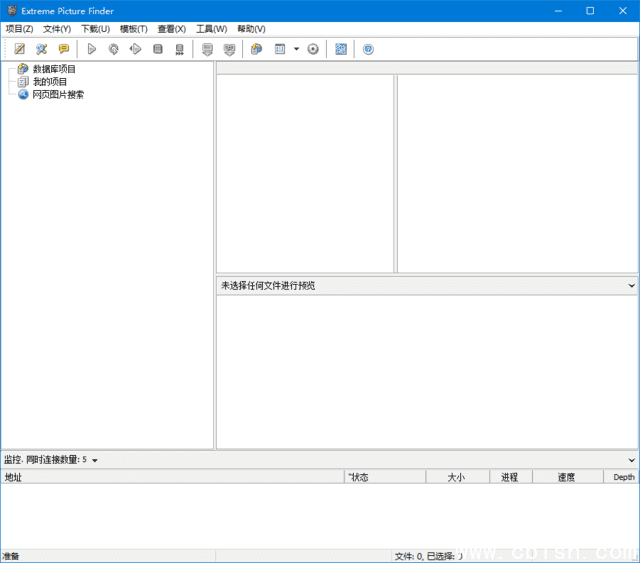
Task: Click the thumbnail view grid icon
Action: [x=341, y=49]
